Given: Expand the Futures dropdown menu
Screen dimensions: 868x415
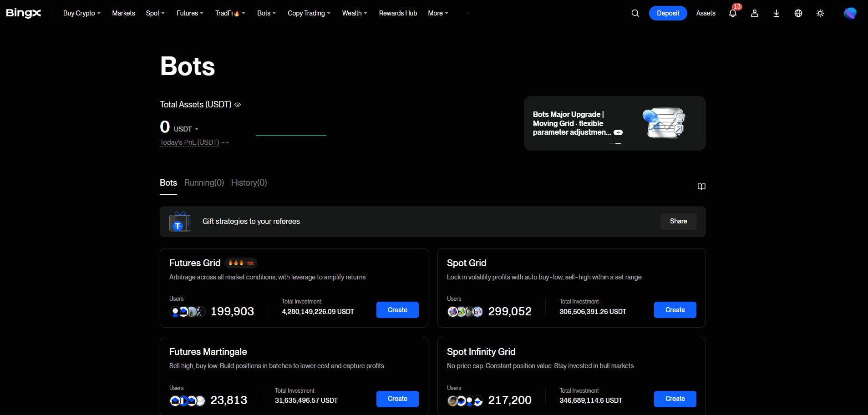Looking at the screenshot, I should pyautogui.click(x=190, y=13).
